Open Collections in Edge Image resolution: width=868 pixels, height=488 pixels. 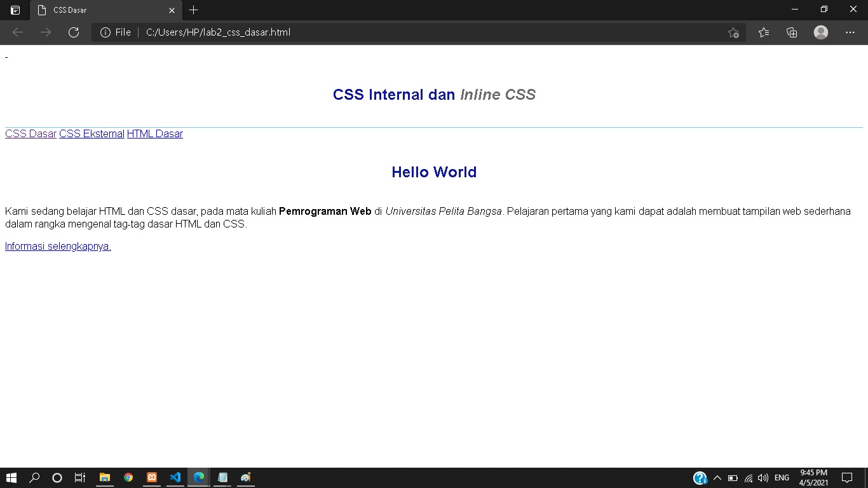tap(792, 32)
